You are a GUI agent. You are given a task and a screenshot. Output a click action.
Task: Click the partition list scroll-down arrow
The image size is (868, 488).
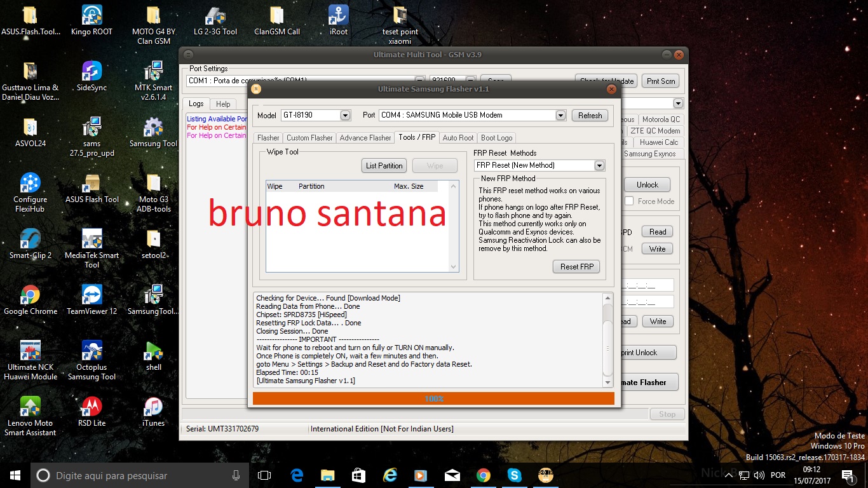pyautogui.click(x=454, y=267)
